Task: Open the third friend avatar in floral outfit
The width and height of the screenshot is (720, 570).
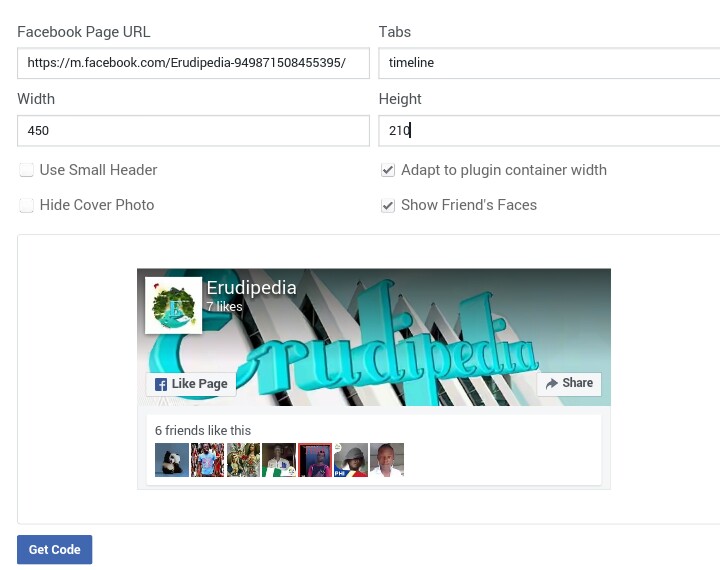Action: click(x=243, y=460)
